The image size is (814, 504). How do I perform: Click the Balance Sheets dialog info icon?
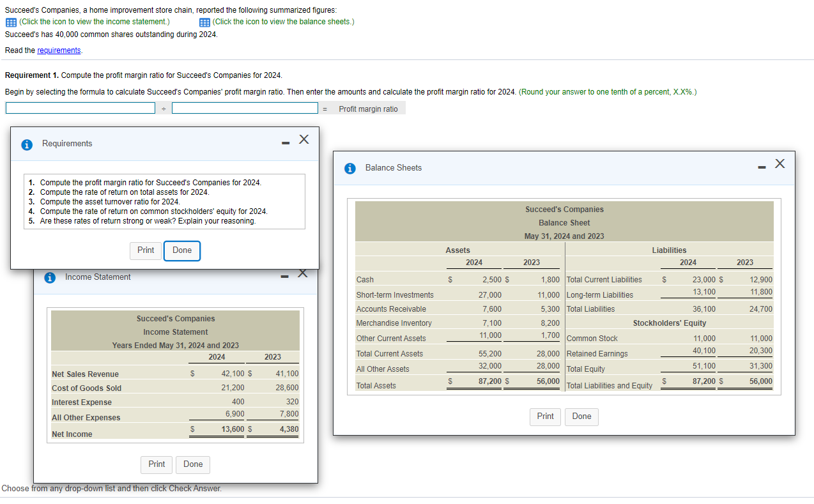pos(349,169)
